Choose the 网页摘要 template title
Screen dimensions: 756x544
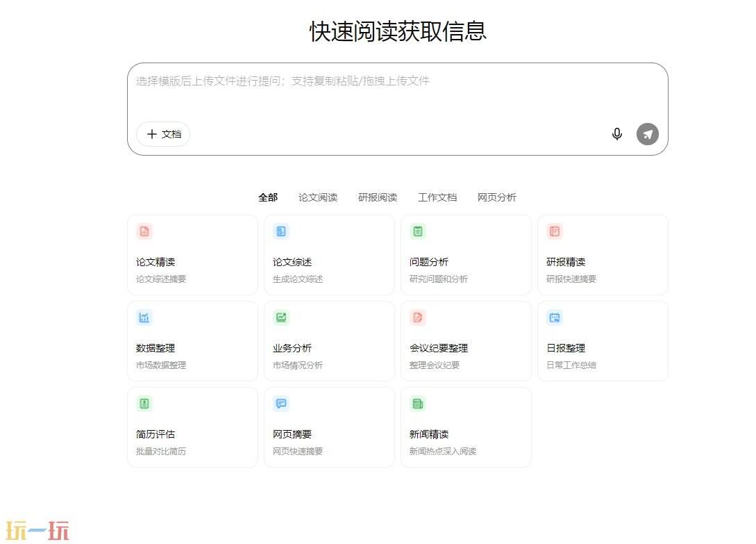(292, 434)
